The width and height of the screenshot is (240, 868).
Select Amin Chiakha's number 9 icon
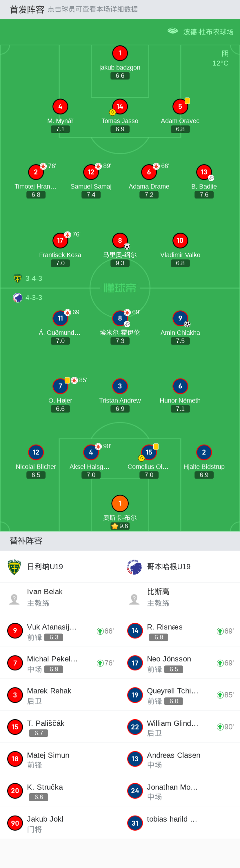pyautogui.click(x=180, y=318)
